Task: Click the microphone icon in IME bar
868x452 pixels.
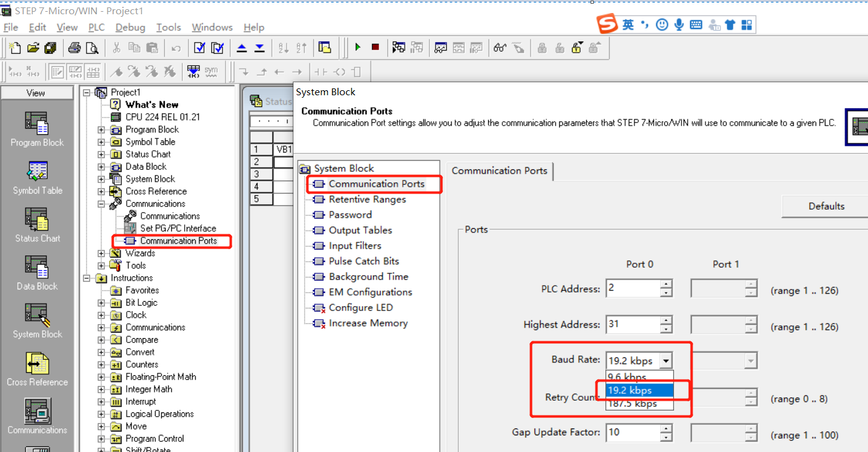Action: click(679, 25)
